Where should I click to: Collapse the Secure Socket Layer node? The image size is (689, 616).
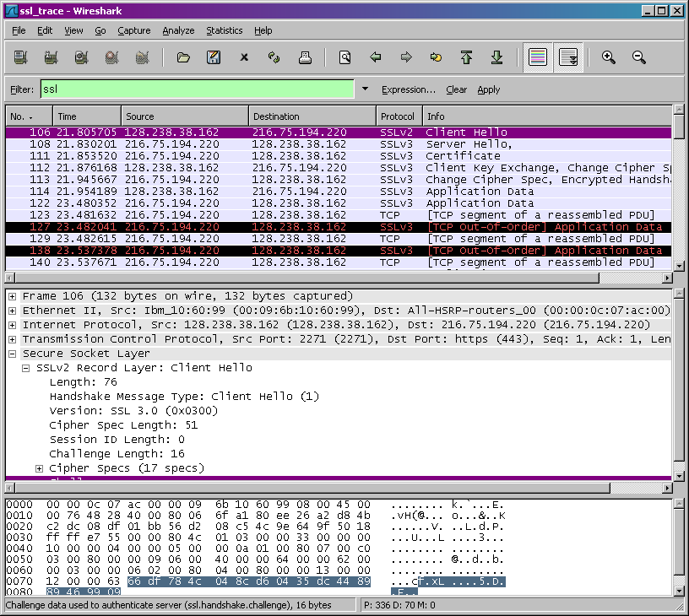[13, 354]
